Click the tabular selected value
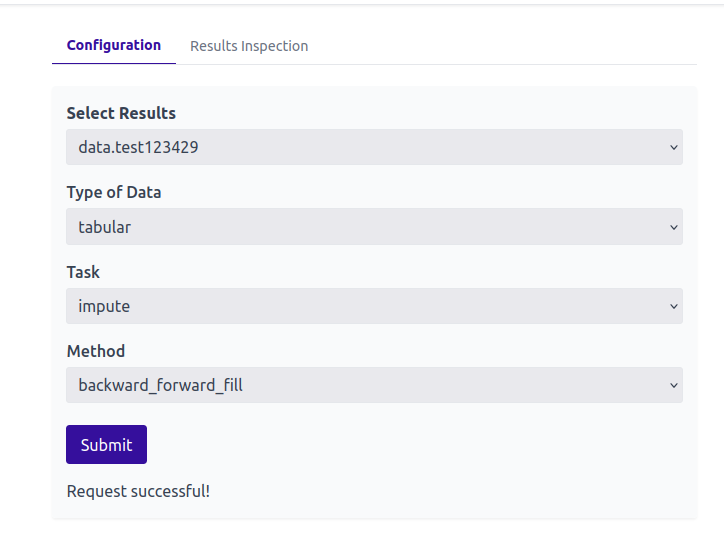This screenshot has height=537, width=724. [104, 227]
